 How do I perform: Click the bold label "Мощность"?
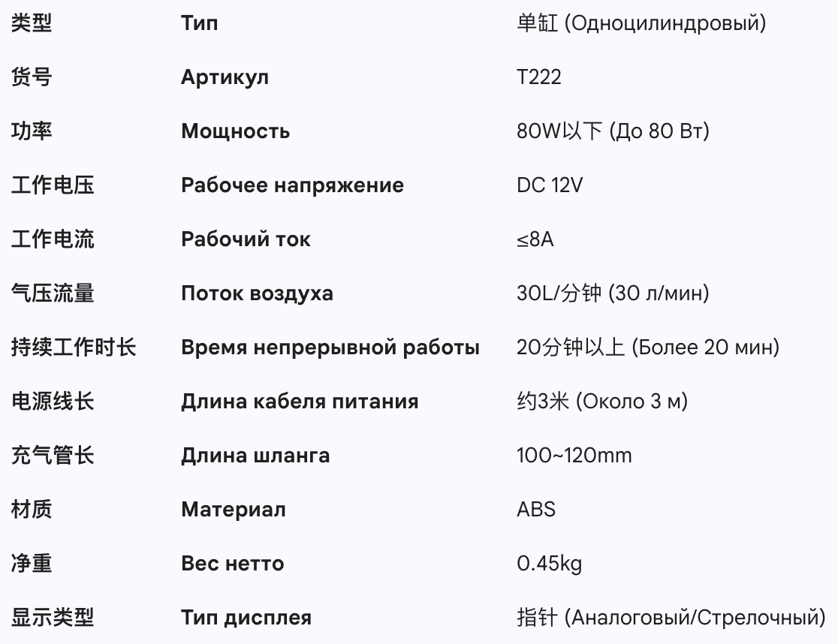coord(235,131)
